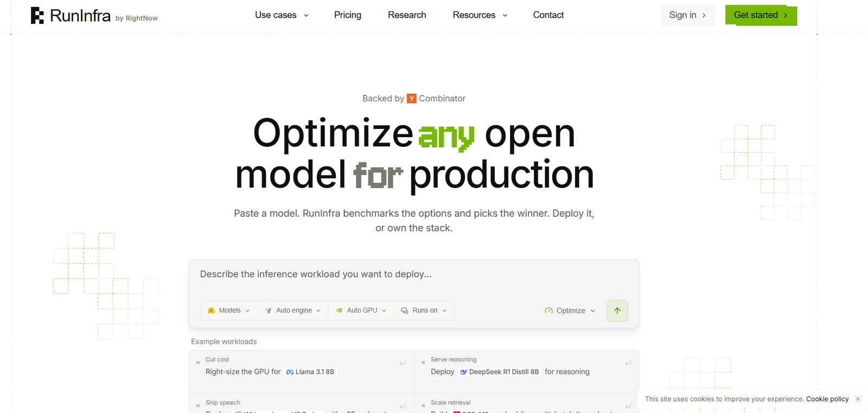Image resolution: width=868 pixels, height=413 pixels.
Task: Click the green Get started button
Action: (761, 15)
